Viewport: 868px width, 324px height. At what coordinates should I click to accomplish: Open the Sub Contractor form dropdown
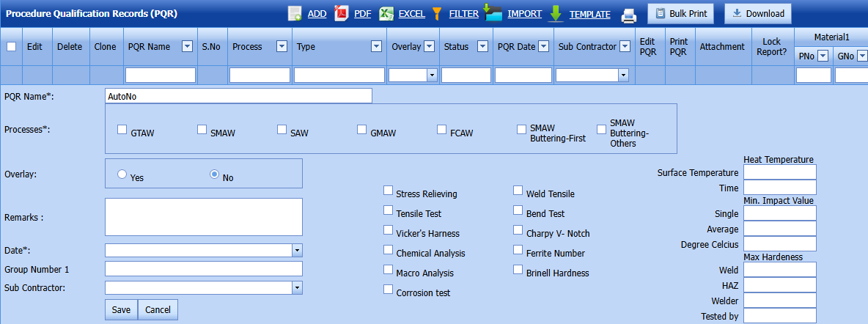tap(297, 287)
